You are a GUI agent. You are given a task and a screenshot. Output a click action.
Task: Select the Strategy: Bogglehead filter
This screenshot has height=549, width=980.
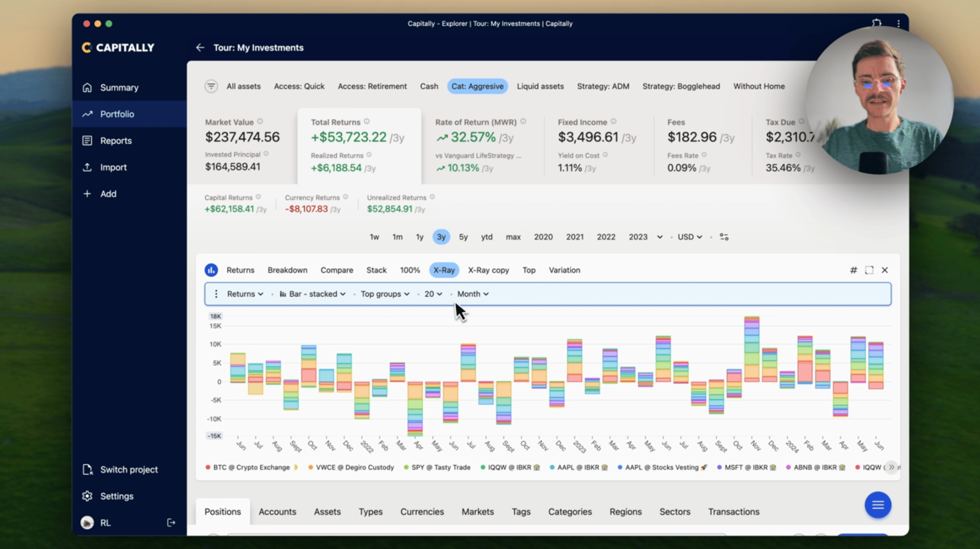click(681, 86)
